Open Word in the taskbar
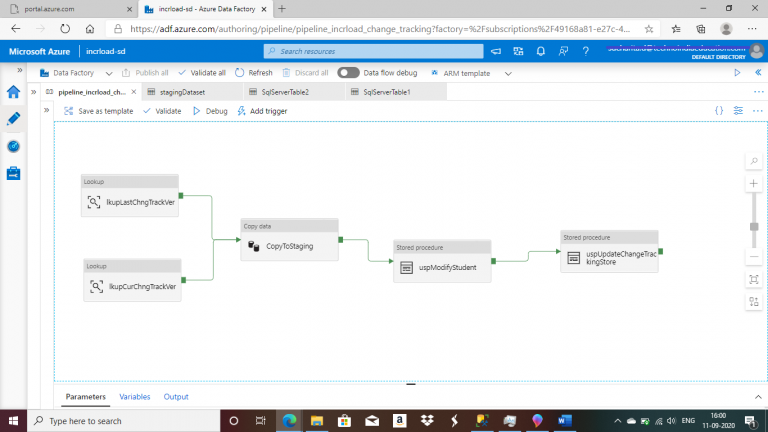768x432 pixels. pyautogui.click(x=565, y=421)
